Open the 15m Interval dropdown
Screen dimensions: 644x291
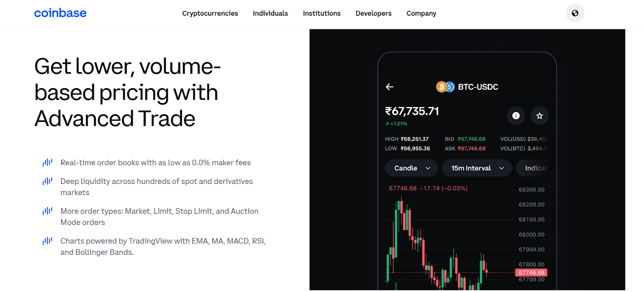477,168
